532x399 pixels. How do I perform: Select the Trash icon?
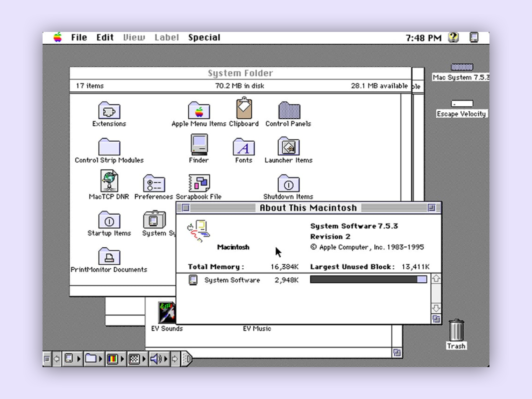coord(456,330)
